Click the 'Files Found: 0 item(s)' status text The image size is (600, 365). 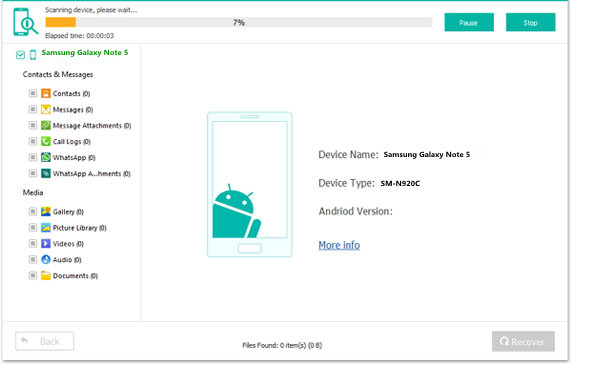282,345
